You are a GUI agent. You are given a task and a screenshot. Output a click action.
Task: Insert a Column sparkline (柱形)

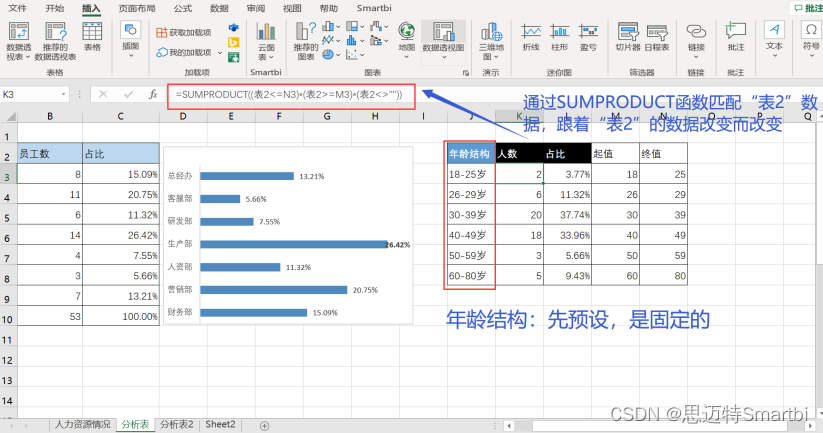pos(560,37)
